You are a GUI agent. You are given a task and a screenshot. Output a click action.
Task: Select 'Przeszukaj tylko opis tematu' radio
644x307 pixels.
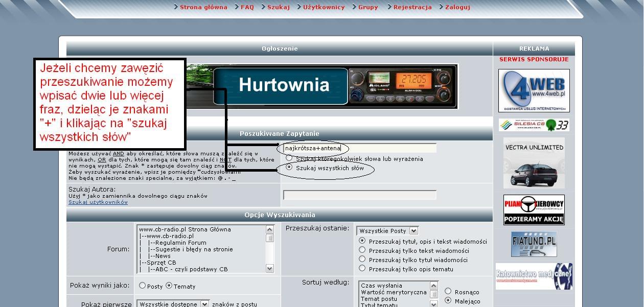[362, 268]
